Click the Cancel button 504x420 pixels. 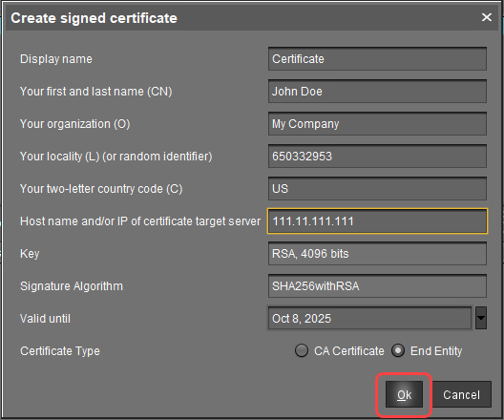click(x=462, y=394)
